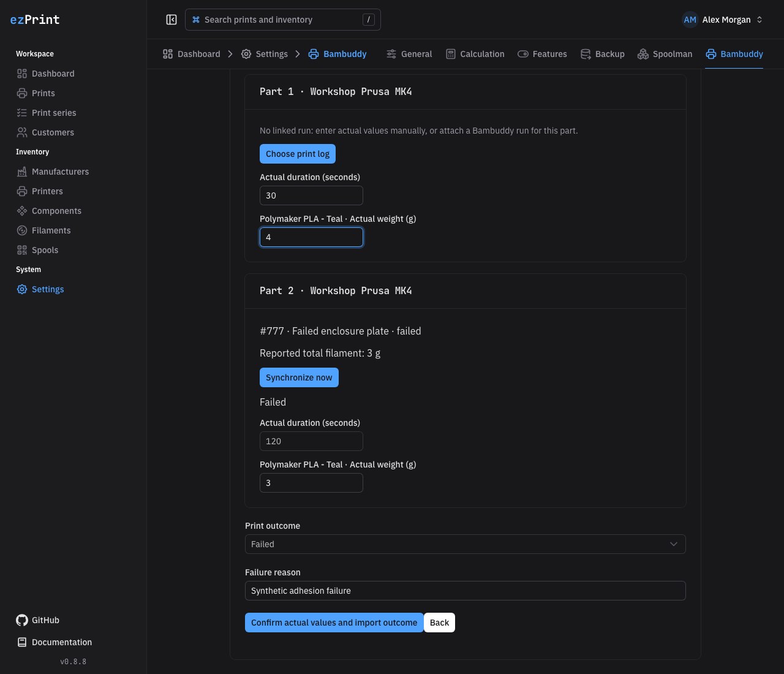
Task: Open the Backup tab
Action: click(603, 54)
